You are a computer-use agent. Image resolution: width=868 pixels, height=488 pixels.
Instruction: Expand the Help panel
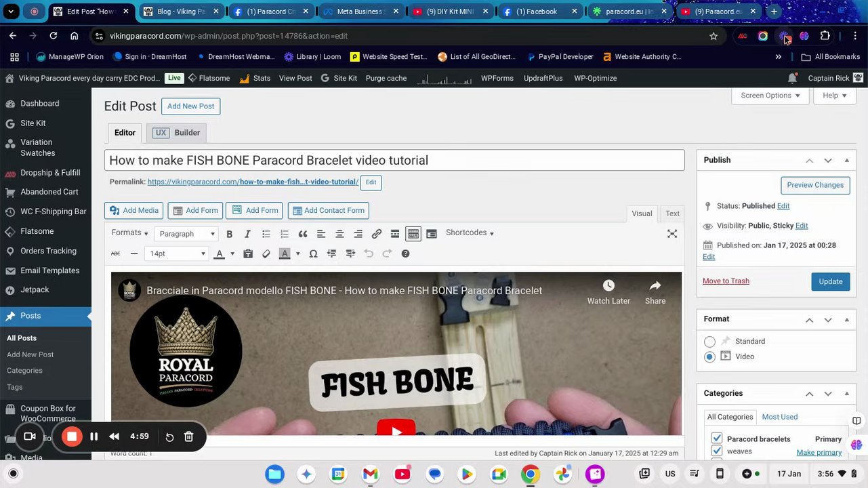pos(834,96)
